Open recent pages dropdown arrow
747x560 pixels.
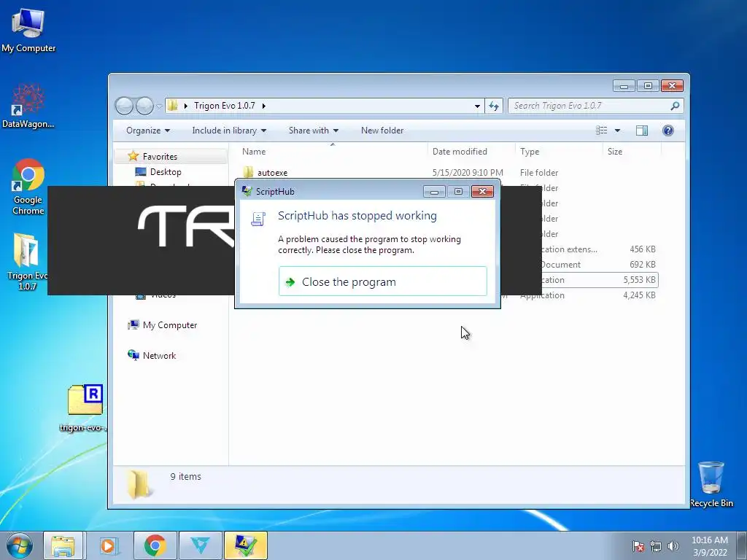160,106
